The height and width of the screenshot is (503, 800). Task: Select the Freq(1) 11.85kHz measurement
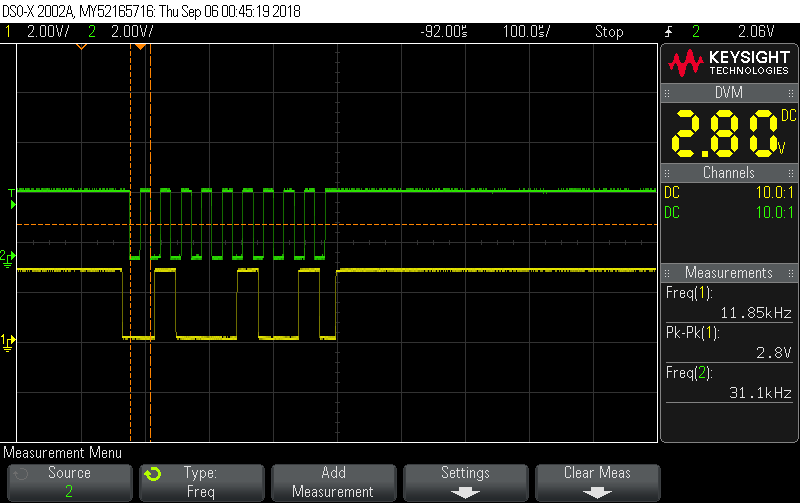click(729, 303)
